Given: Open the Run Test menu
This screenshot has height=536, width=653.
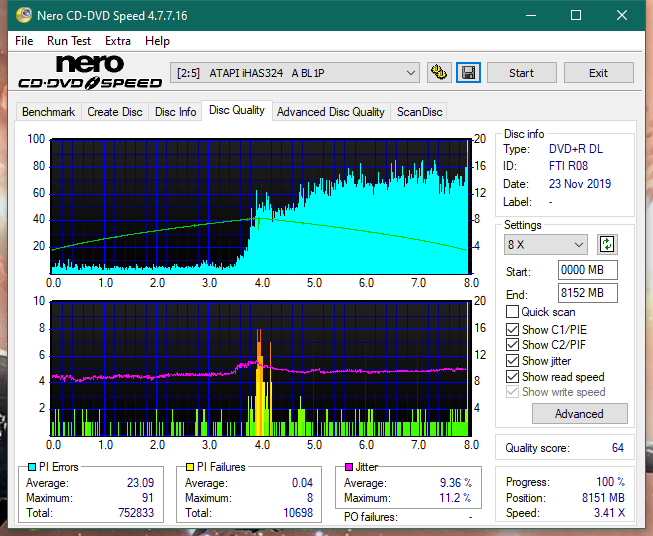Looking at the screenshot, I should click(x=69, y=41).
